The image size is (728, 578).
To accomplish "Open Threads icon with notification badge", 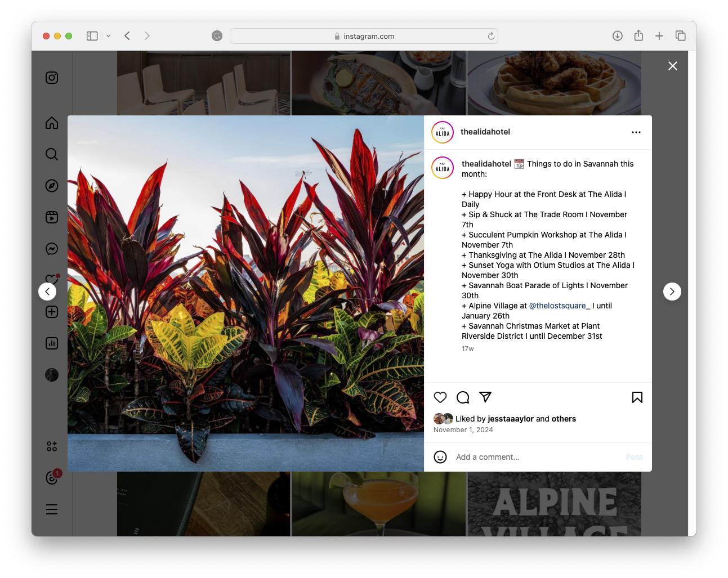I will click(x=53, y=477).
